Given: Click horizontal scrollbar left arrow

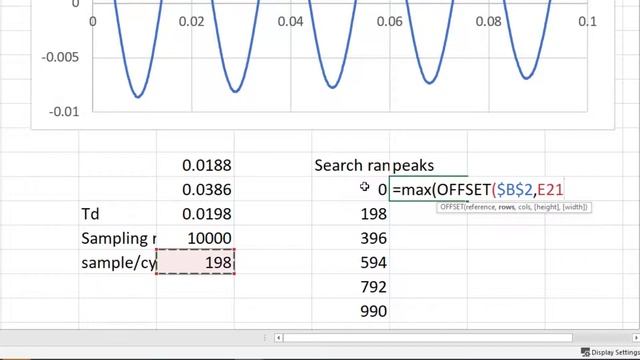Looking at the screenshot, I should pos(278,338).
